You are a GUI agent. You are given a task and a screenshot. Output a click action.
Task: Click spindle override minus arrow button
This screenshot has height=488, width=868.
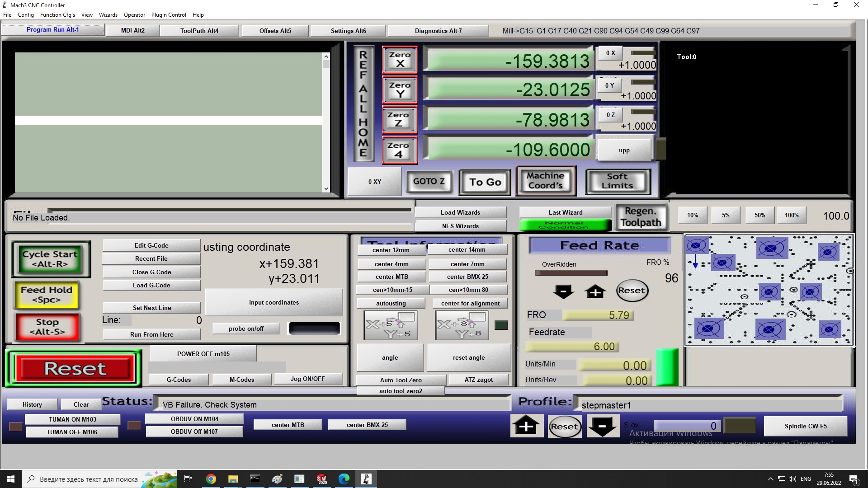[603, 426]
